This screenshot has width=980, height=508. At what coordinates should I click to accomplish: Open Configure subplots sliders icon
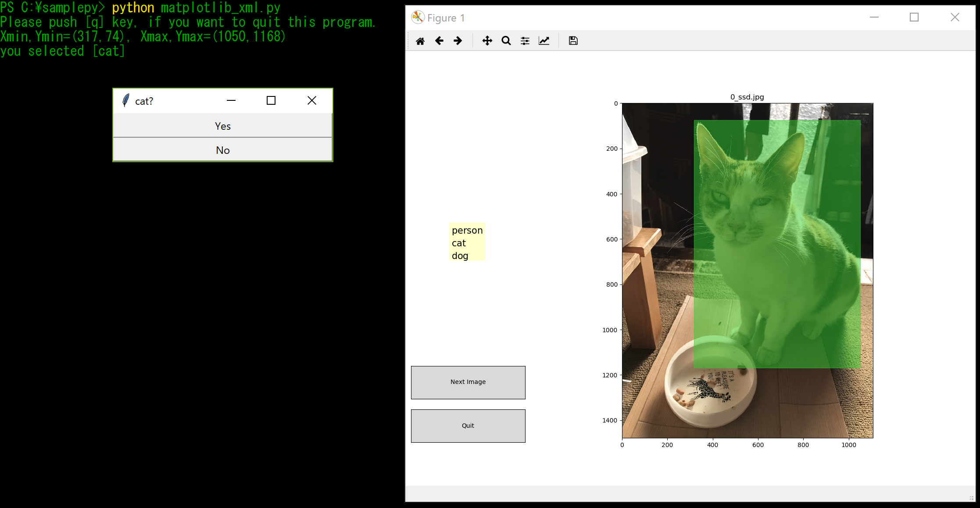pyautogui.click(x=525, y=41)
